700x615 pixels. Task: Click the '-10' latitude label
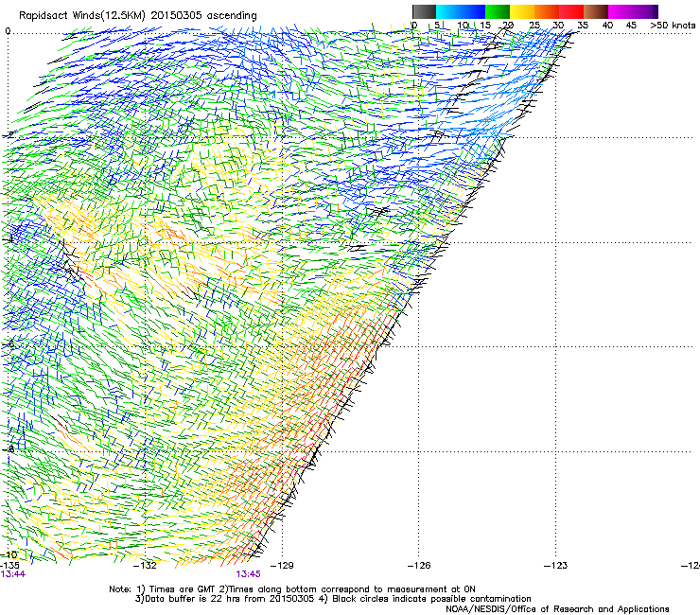[x=9, y=555]
